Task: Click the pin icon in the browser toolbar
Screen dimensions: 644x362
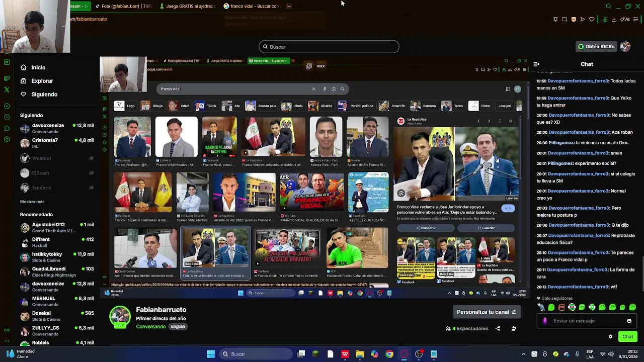Action: 555,20
